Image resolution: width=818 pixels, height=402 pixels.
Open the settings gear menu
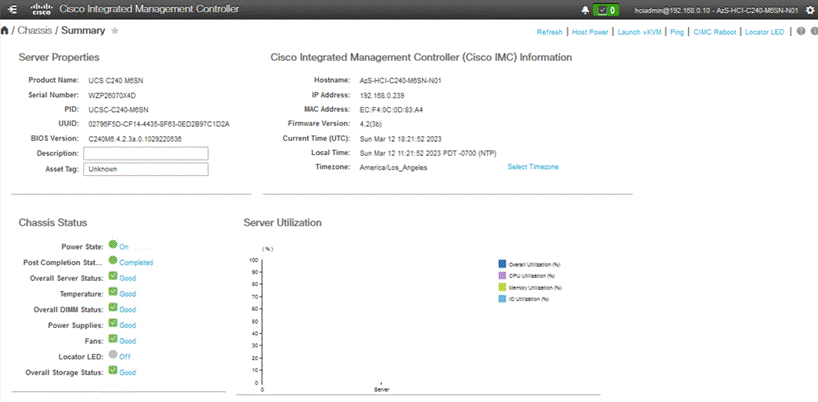tap(810, 9)
